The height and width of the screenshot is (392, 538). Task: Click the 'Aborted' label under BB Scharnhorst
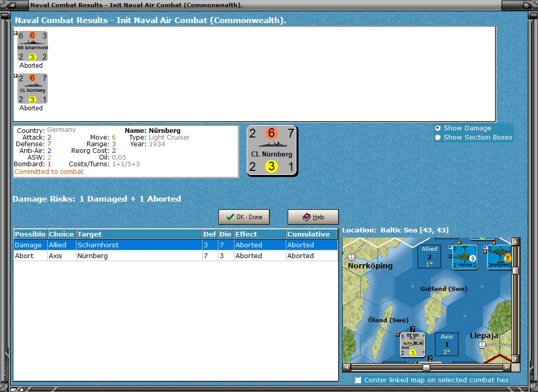(31, 65)
